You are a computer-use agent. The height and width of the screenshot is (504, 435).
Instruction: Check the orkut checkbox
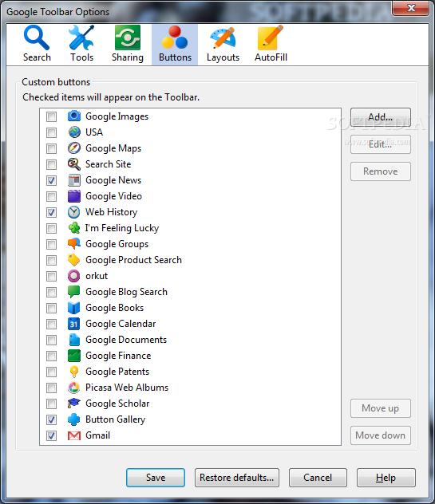click(x=51, y=276)
